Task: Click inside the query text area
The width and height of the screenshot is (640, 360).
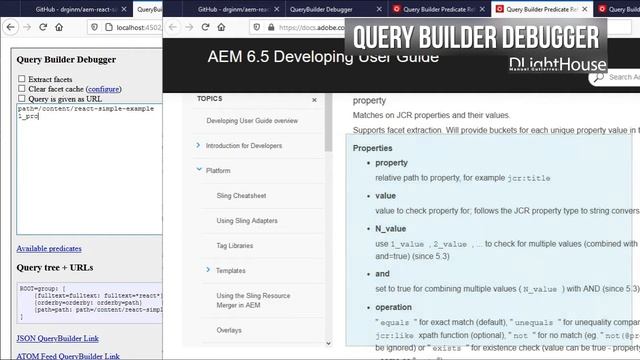Action: pos(89,169)
